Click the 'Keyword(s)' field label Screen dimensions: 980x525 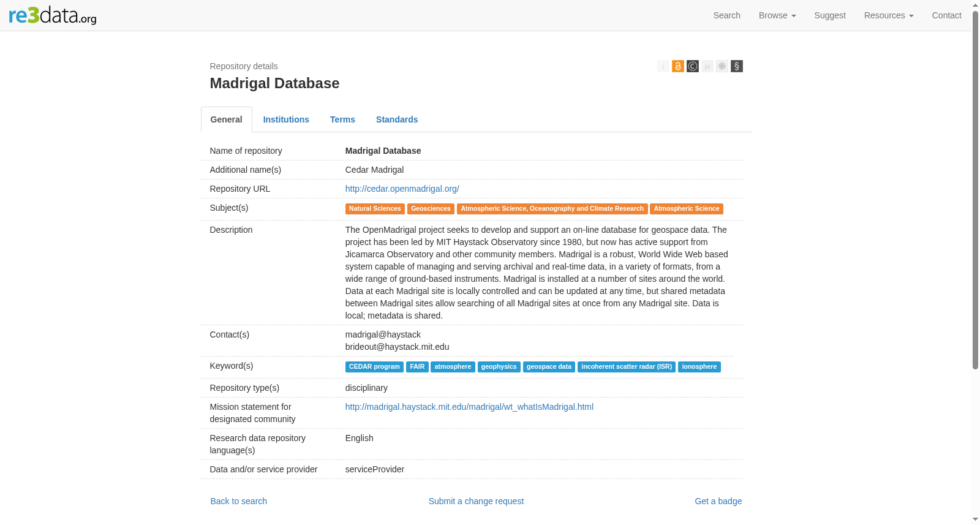[x=232, y=366]
